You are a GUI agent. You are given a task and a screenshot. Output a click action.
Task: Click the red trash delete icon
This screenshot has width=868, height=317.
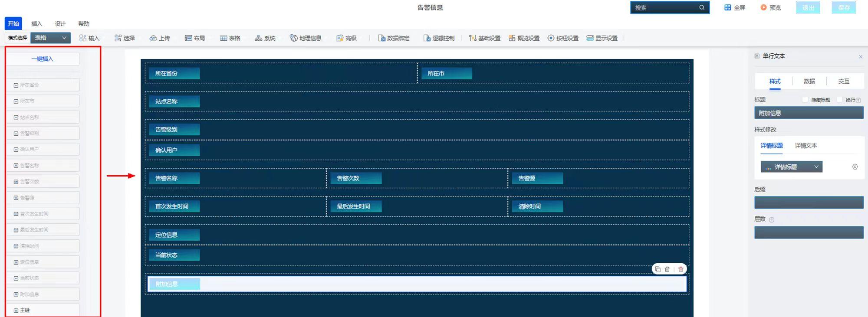point(681,269)
